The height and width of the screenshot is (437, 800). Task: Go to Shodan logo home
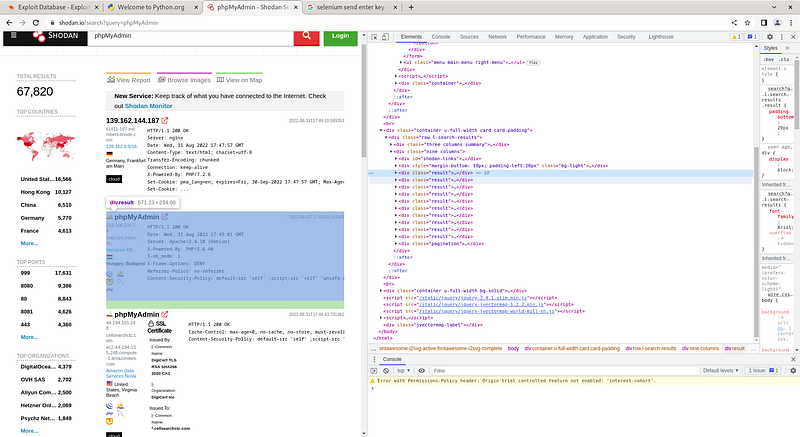[x=56, y=36]
